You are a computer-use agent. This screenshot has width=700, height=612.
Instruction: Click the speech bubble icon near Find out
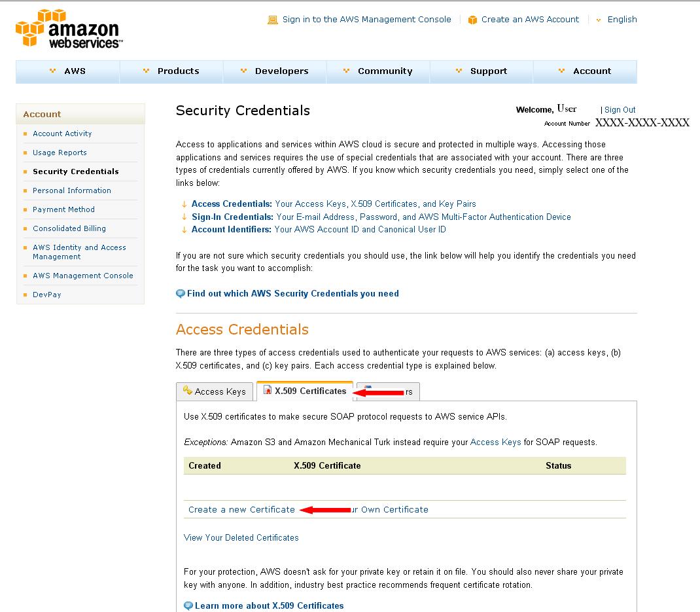coord(181,294)
